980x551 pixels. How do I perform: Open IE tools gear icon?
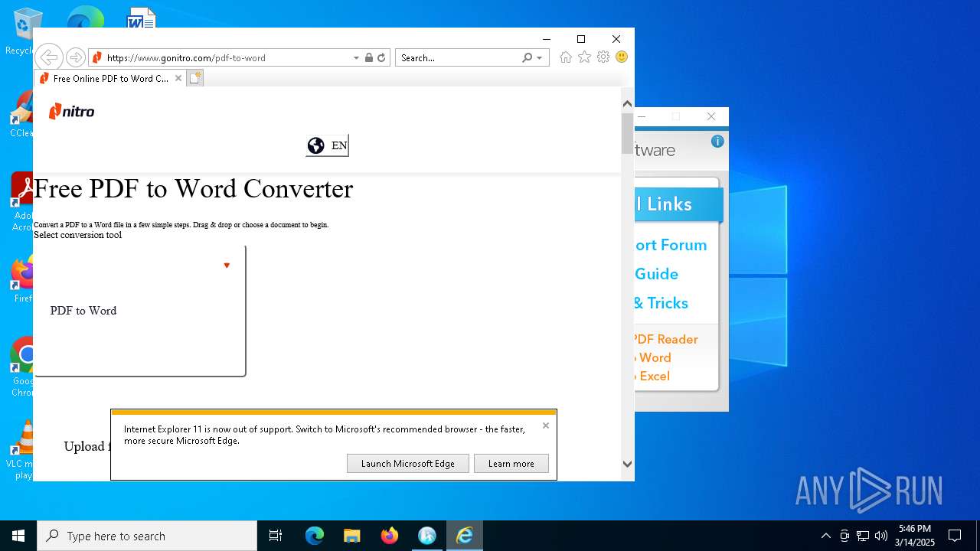tap(603, 57)
